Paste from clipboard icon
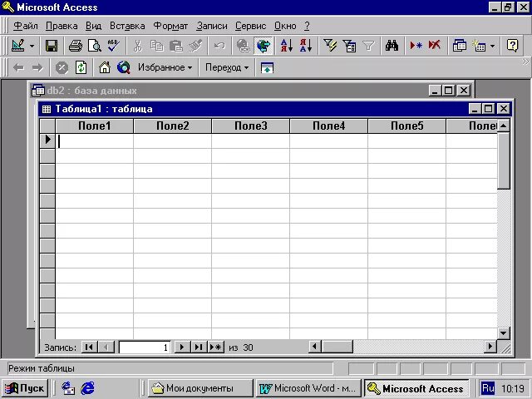 pos(176,46)
